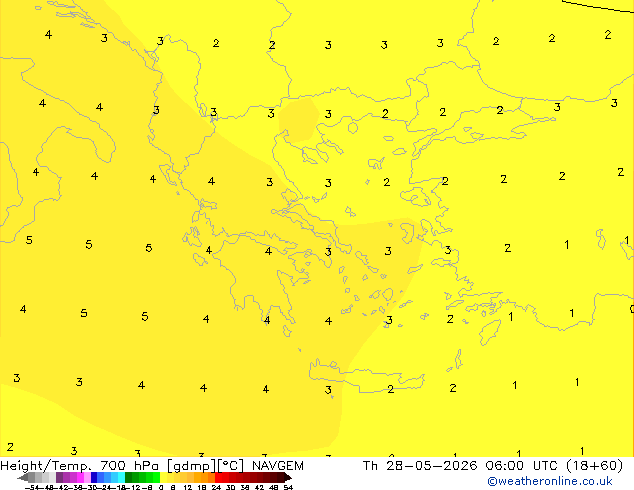Pick the dark purple legend swatch at -42
634x490 pixels.
(x=59, y=477)
